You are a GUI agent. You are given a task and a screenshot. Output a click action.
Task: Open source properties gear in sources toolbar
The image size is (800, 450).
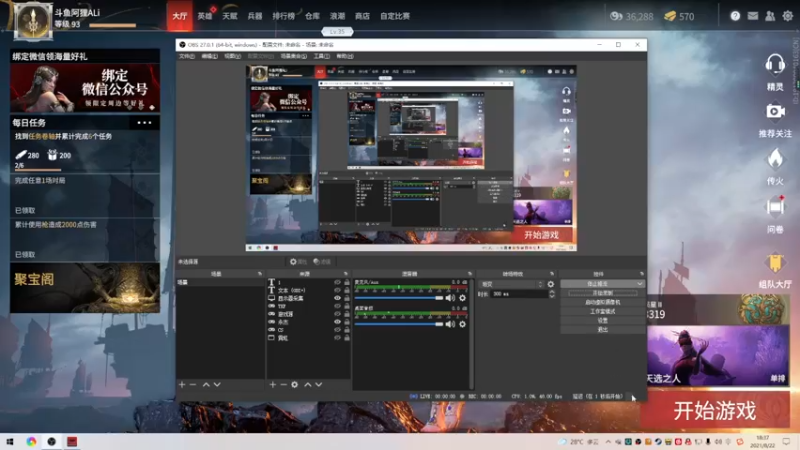click(294, 384)
